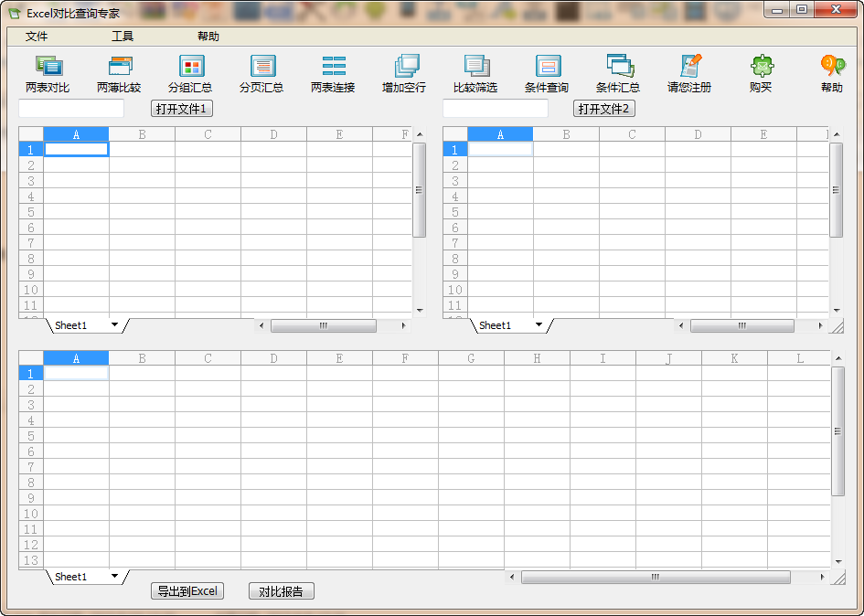Click the file 1 path input field
Viewport: 864px width, 616px height.
(x=71, y=109)
